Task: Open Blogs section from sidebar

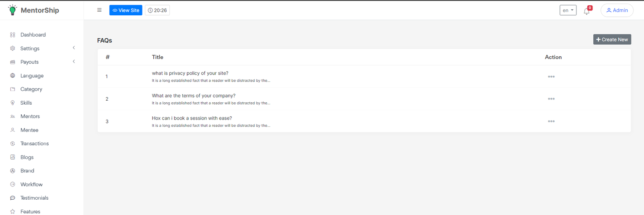Action: point(27,157)
